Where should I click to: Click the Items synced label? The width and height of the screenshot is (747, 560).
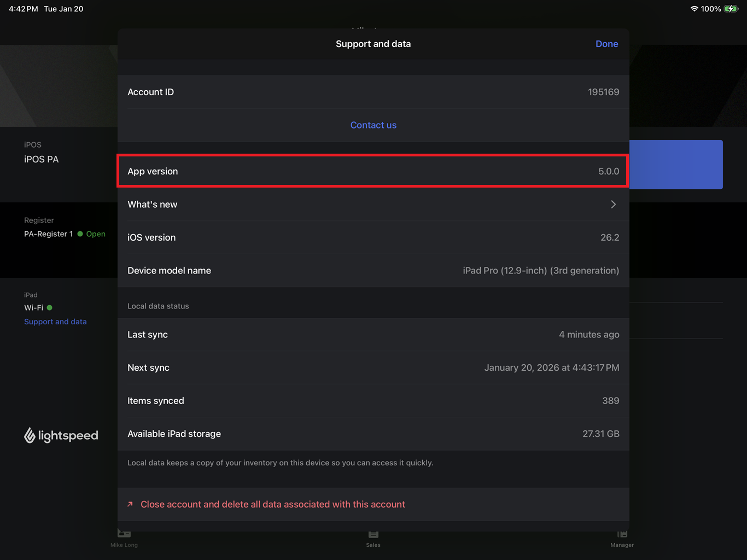[x=156, y=401]
